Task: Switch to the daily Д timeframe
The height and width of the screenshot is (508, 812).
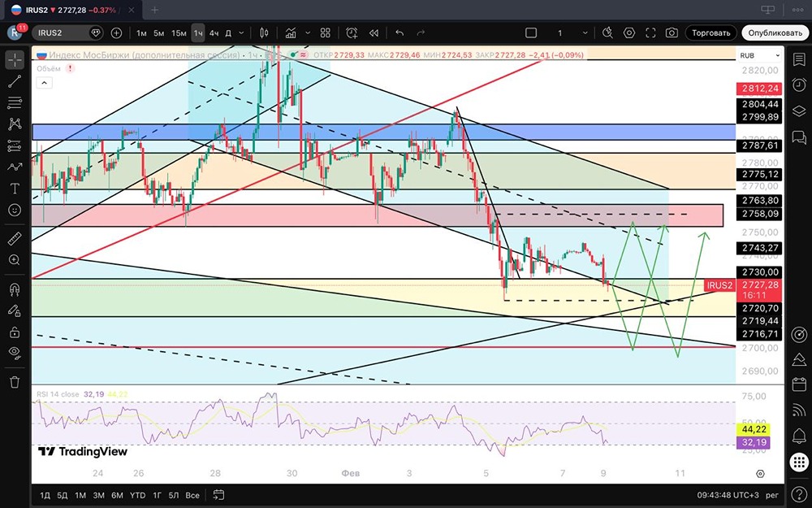Action: coord(228,33)
